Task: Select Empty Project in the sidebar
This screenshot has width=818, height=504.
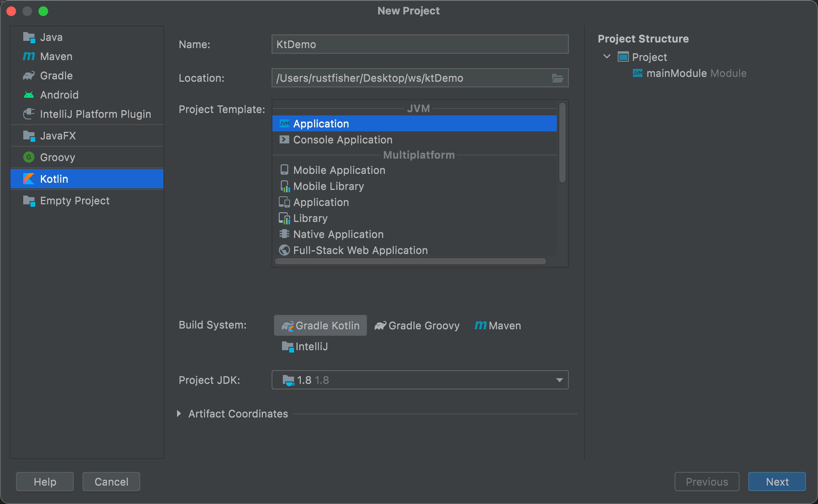Action: pos(75,201)
